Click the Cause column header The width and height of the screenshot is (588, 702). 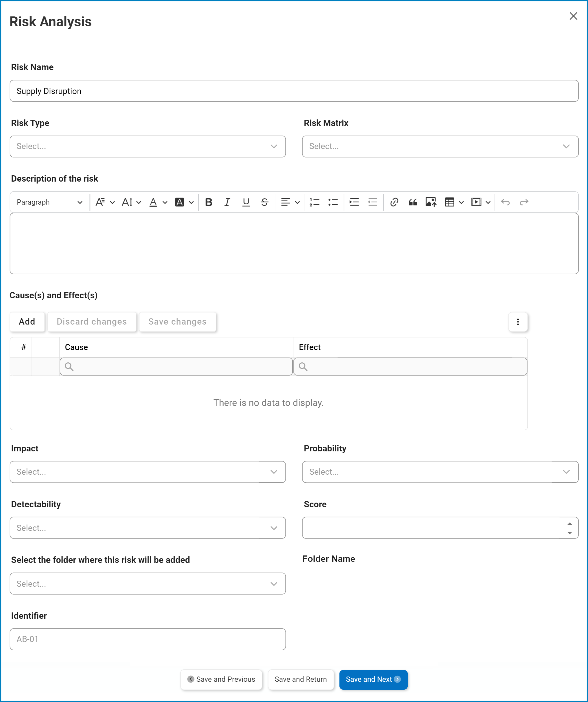[176, 347]
